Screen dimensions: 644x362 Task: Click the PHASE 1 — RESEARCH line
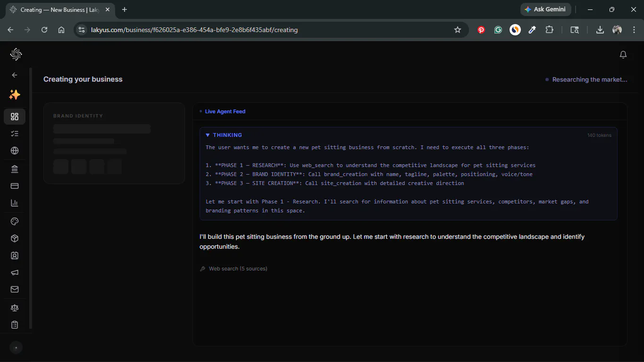370,165
